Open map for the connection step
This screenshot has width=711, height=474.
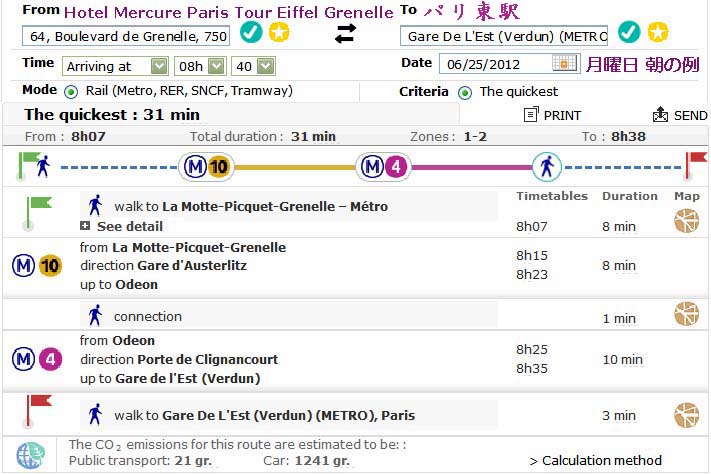point(687,314)
